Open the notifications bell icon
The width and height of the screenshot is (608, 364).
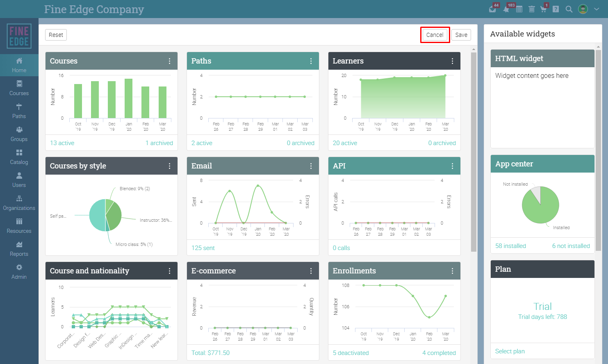pos(507,9)
